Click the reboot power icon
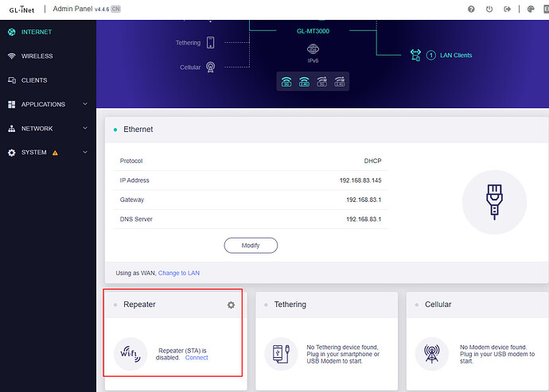549x392 pixels. (x=489, y=10)
